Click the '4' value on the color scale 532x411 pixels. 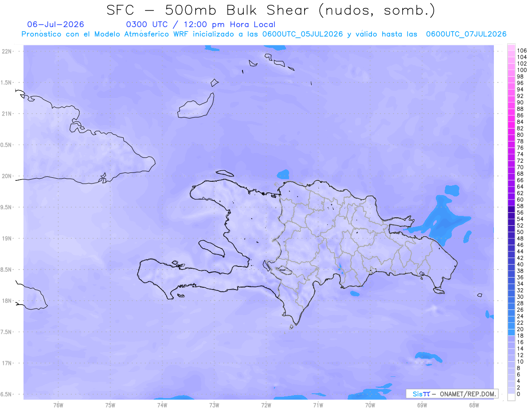tap(519, 381)
